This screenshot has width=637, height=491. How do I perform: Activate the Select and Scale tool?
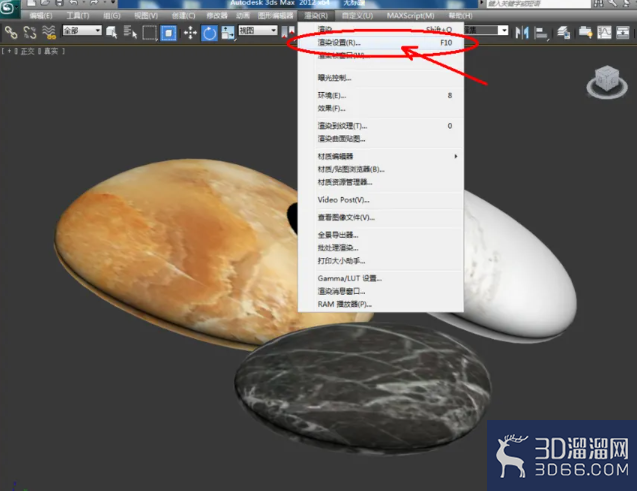tap(228, 33)
